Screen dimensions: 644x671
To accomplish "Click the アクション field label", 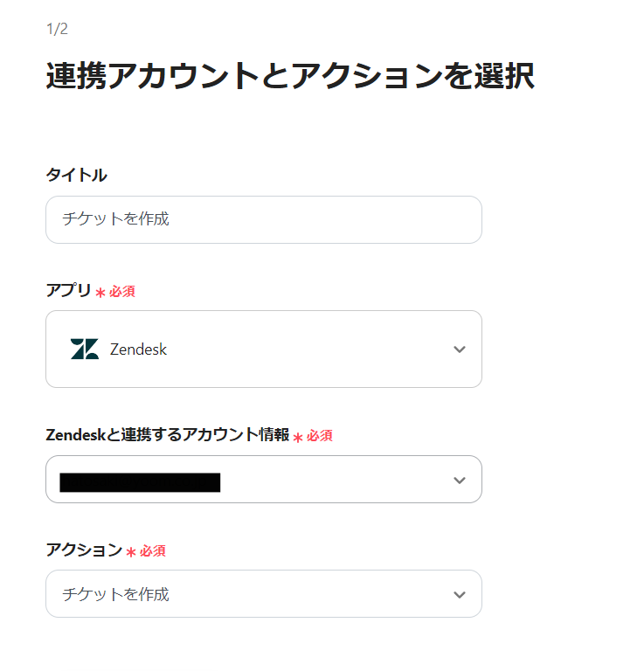I will (x=84, y=550).
